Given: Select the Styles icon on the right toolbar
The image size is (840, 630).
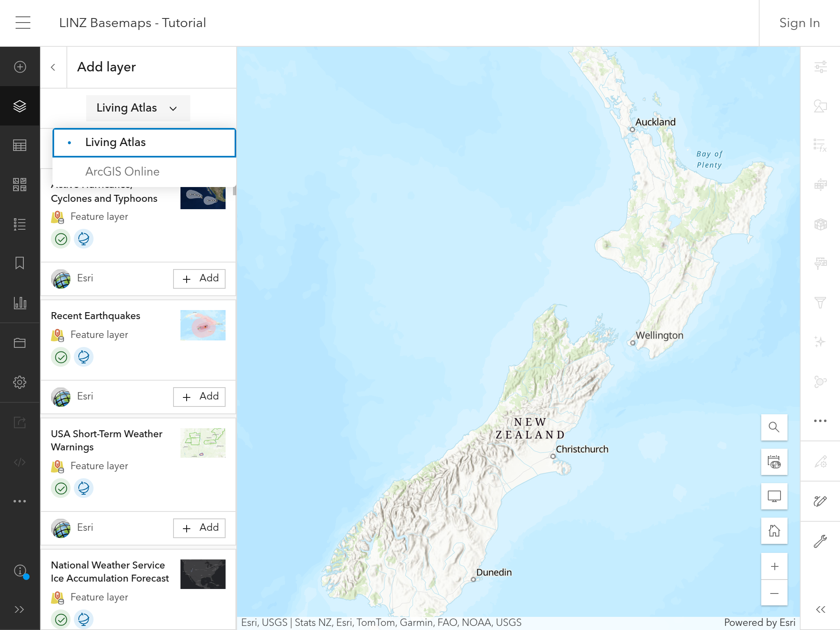Looking at the screenshot, I should pos(819,107).
